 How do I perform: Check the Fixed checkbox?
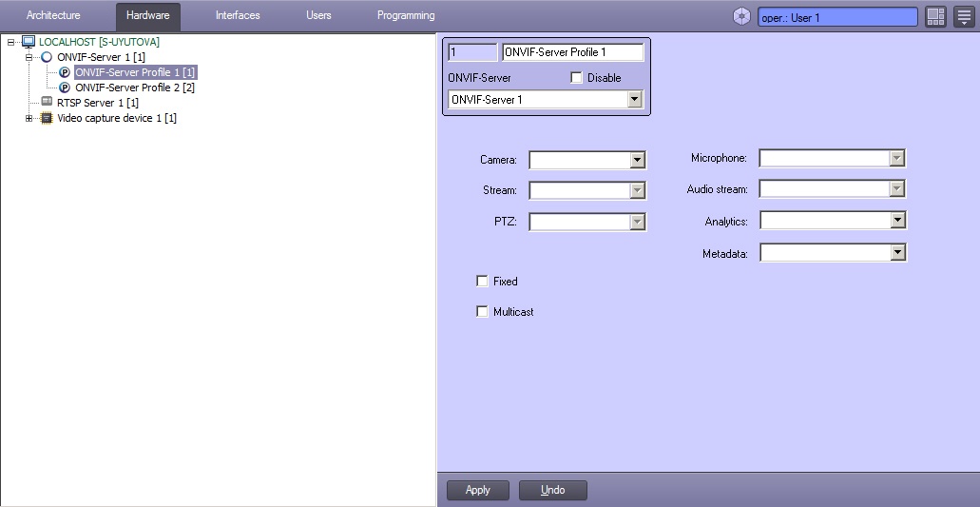tap(482, 282)
